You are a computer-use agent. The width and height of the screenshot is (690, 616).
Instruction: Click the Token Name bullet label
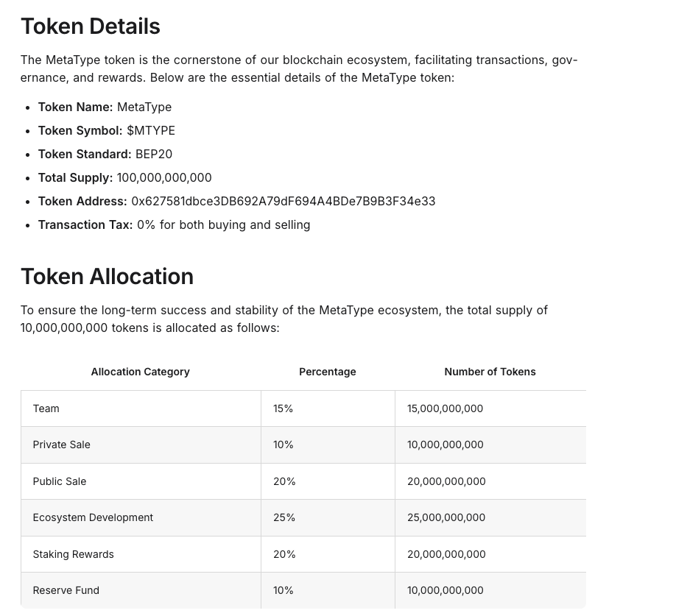(x=75, y=107)
